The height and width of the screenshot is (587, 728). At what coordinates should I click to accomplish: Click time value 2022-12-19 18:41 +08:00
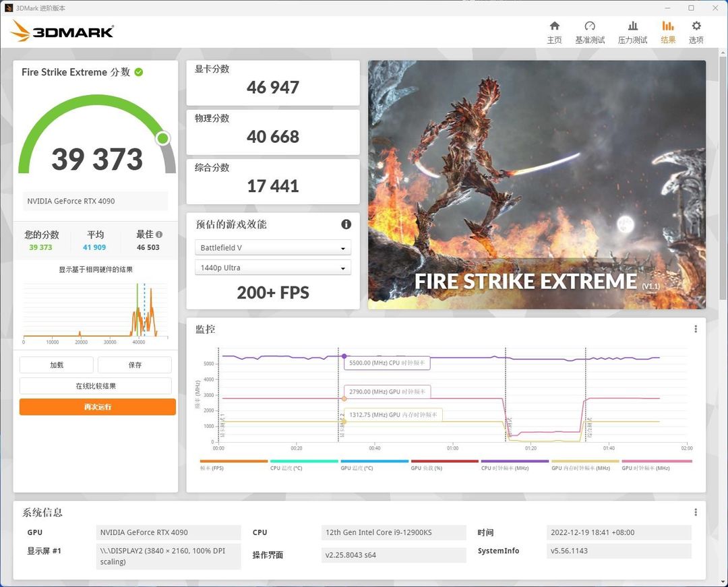(619, 532)
